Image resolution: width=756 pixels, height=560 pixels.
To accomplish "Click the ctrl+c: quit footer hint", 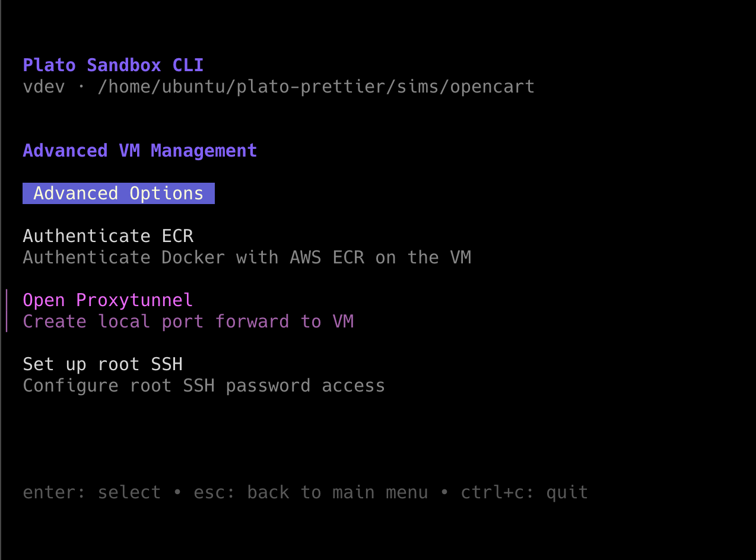I will coord(525,492).
